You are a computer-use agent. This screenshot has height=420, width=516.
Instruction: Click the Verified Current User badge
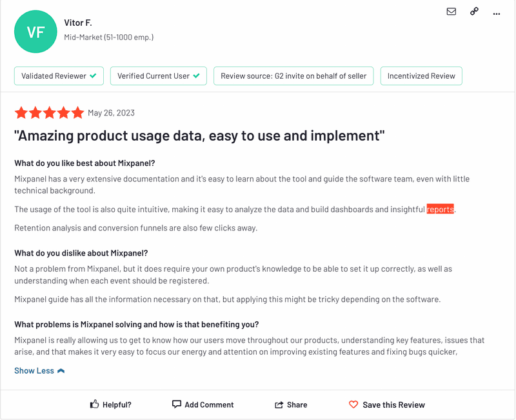(x=158, y=76)
